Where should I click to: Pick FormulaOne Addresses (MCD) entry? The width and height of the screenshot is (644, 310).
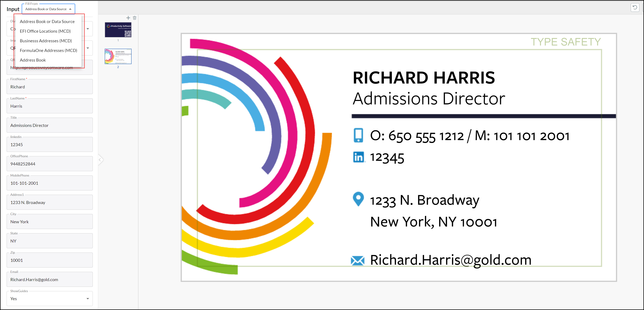[48, 51]
